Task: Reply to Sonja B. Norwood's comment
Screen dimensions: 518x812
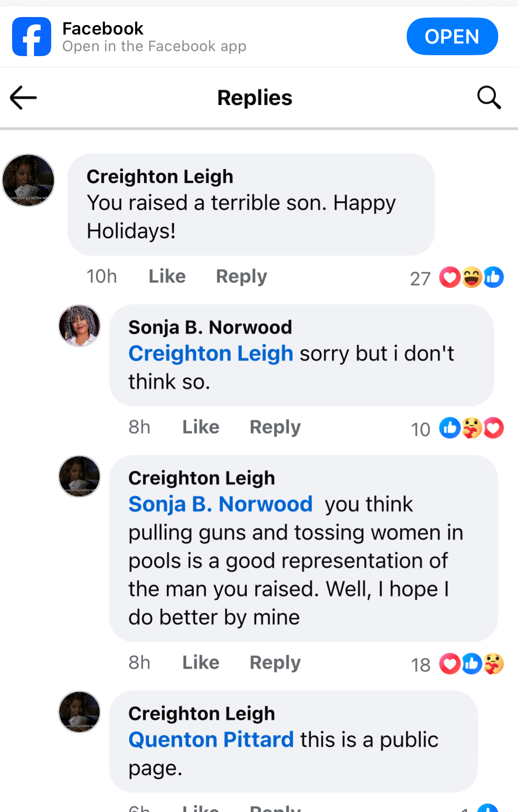Action: (275, 427)
